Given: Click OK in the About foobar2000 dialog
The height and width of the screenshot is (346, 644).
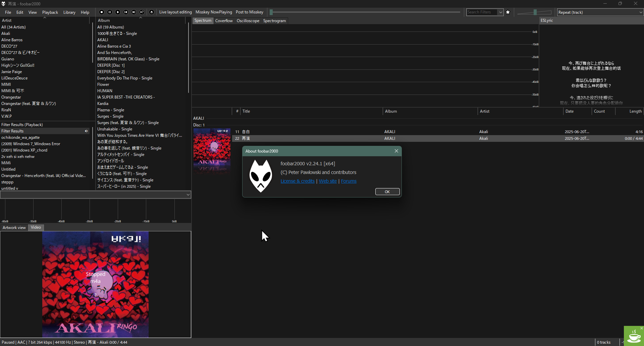Looking at the screenshot, I should (387, 192).
